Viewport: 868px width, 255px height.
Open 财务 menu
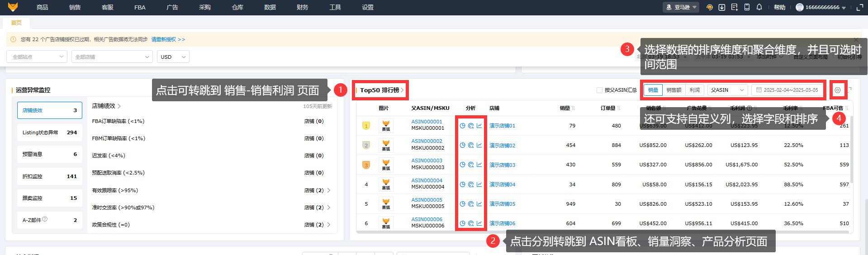(x=303, y=7)
